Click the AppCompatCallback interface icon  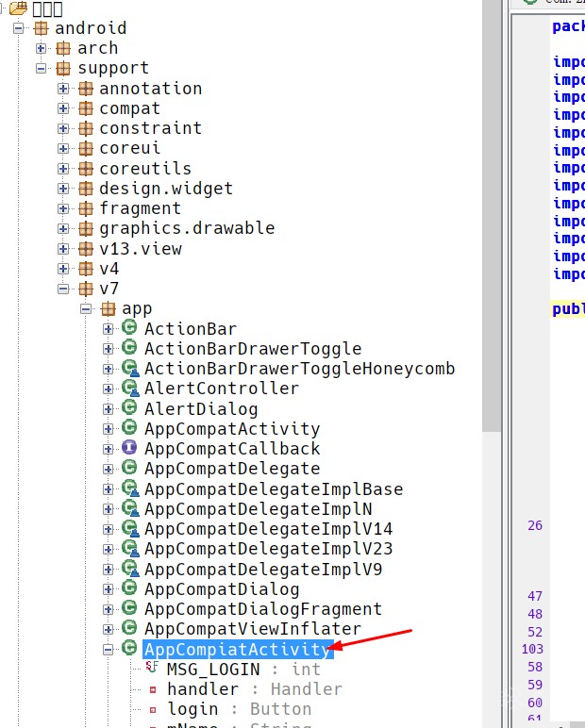129,448
